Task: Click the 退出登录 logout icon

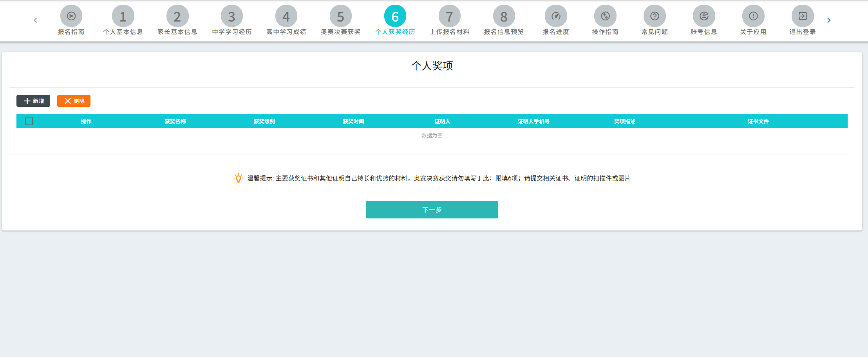Action: pos(802,16)
